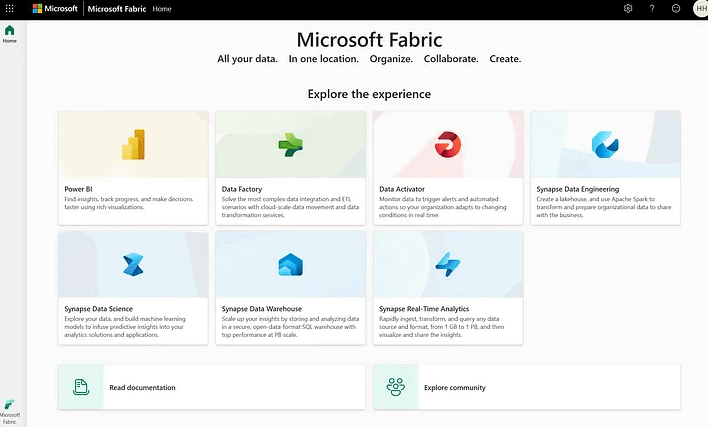Open the Explore community link

coord(454,387)
